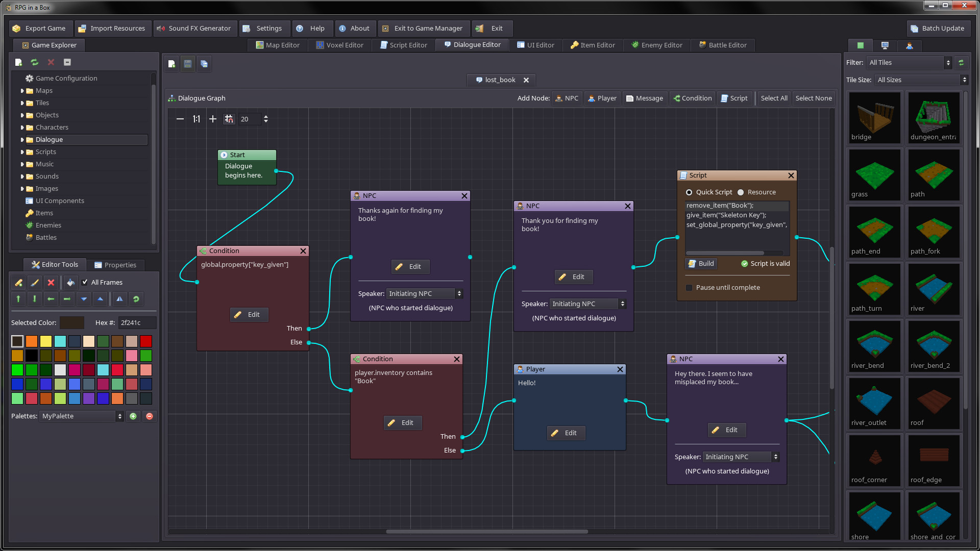
Task: Click the zoom-in plus icon in graph
Action: coord(213,119)
